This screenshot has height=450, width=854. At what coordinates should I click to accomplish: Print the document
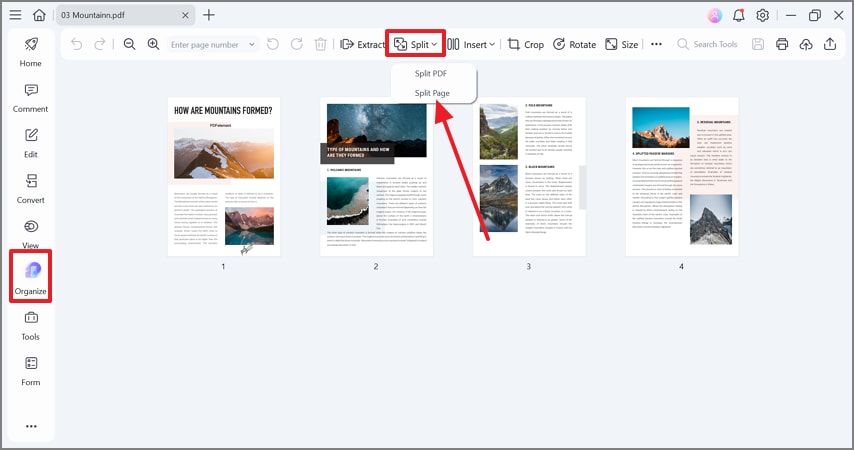(782, 44)
